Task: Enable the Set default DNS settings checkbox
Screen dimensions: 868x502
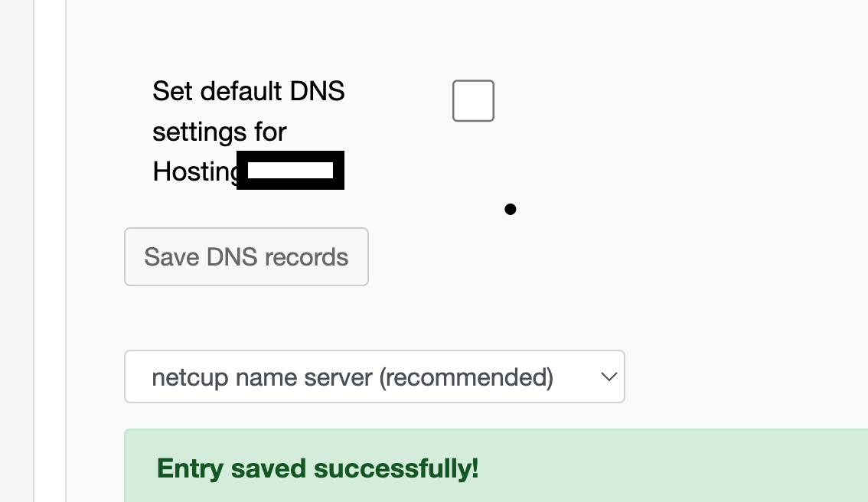Action: (x=473, y=101)
